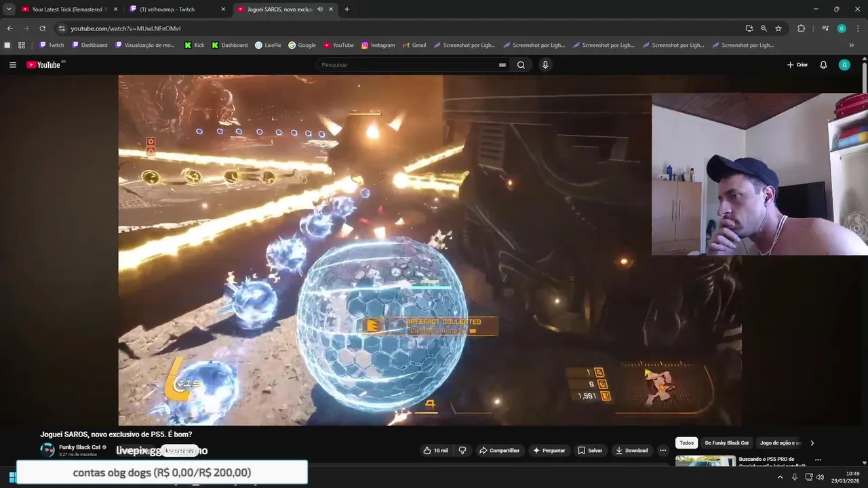This screenshot has width=868, height=488.
Task: Open the Twitch bookmark
Action: pyautogui.click(x=52, y=45)
